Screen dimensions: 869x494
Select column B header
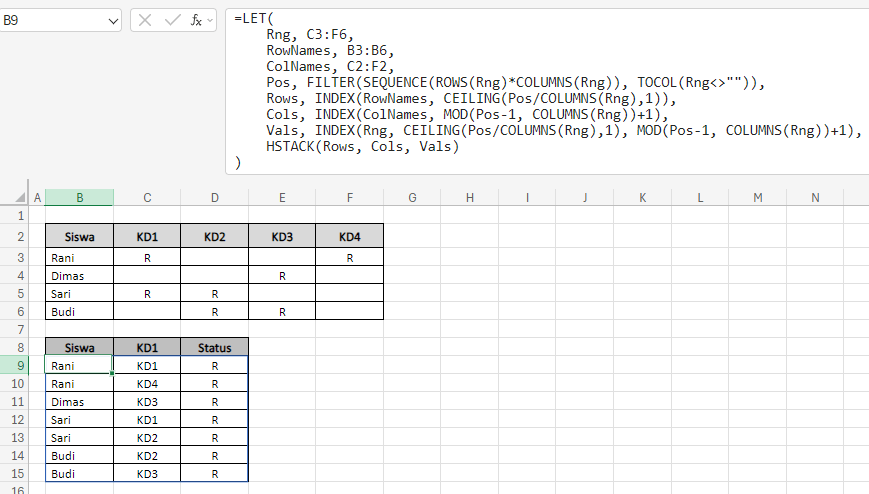coord(79,198)
